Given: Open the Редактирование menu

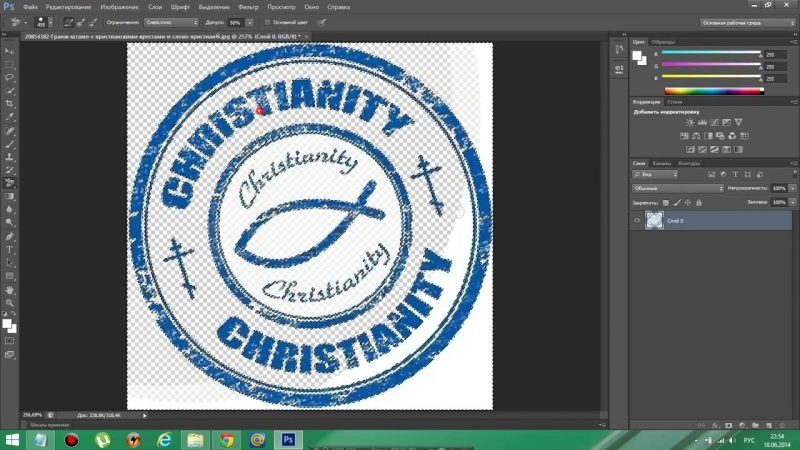Looking at the screenshot, I should click(x=68, y=7).
